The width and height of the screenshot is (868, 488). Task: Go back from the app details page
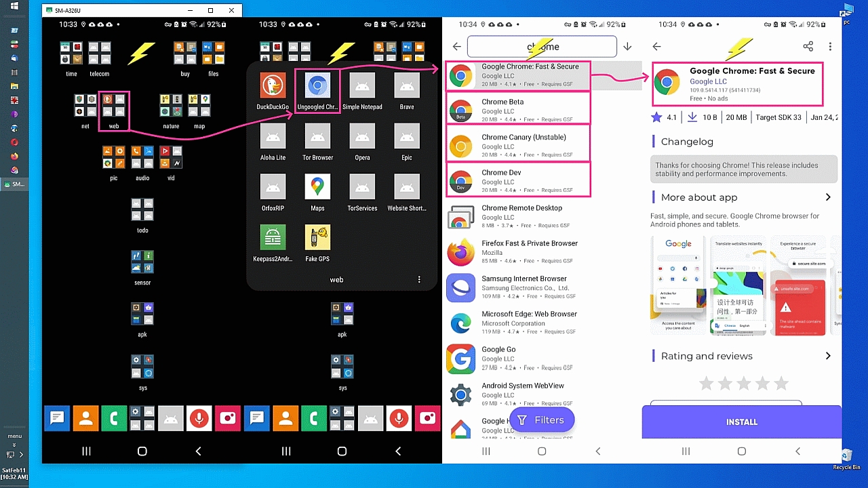tap(656, 47)
